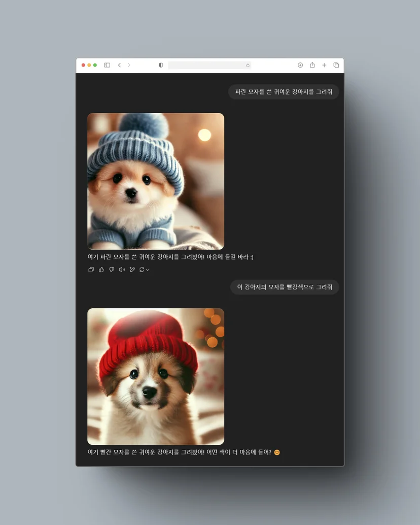Give a thumbs up to the blue hat response
This screenshot has width=420, height=525.
click(101, 270)
